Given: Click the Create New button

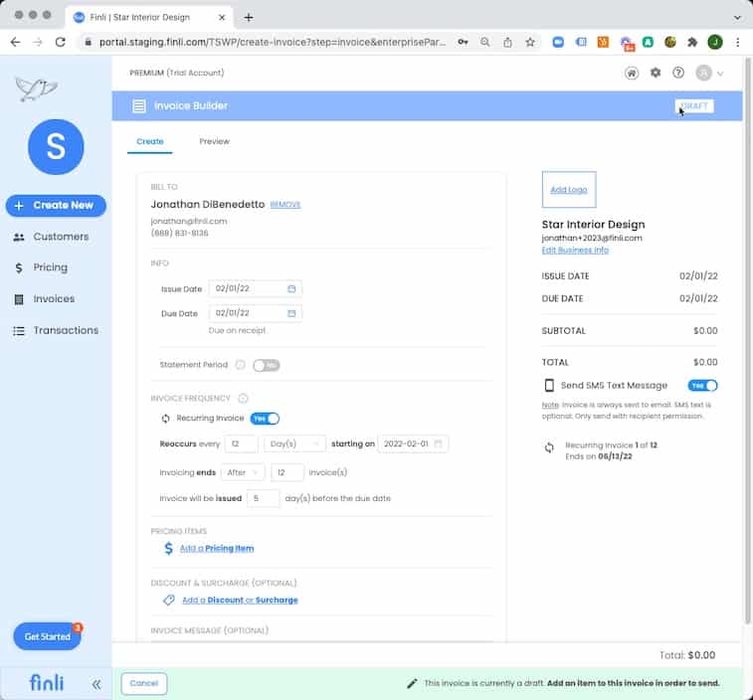Looking at the screenshot, I should tap(56, 206).
